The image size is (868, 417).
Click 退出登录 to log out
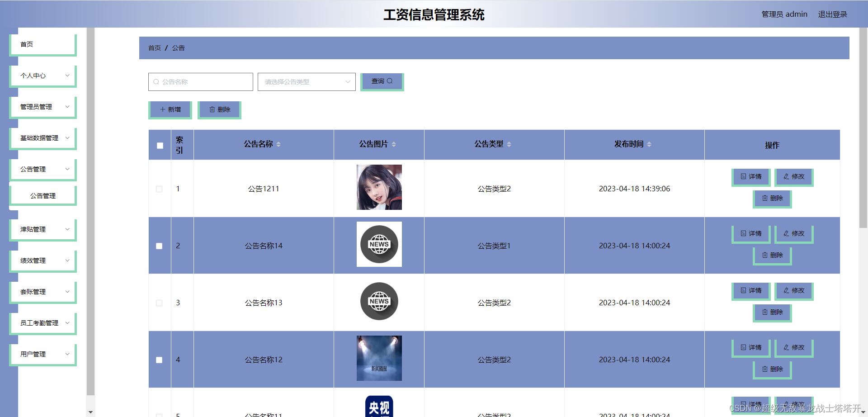[x=832, y=14]
